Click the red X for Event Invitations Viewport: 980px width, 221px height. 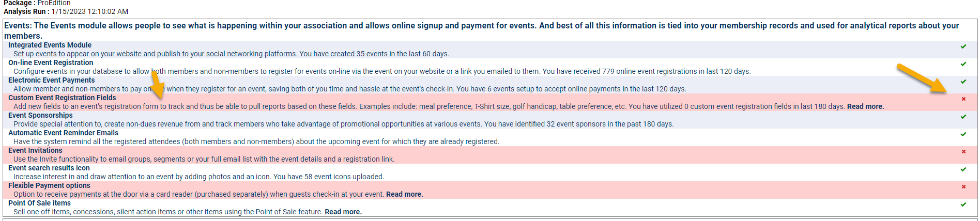click(x=963, y=152)
